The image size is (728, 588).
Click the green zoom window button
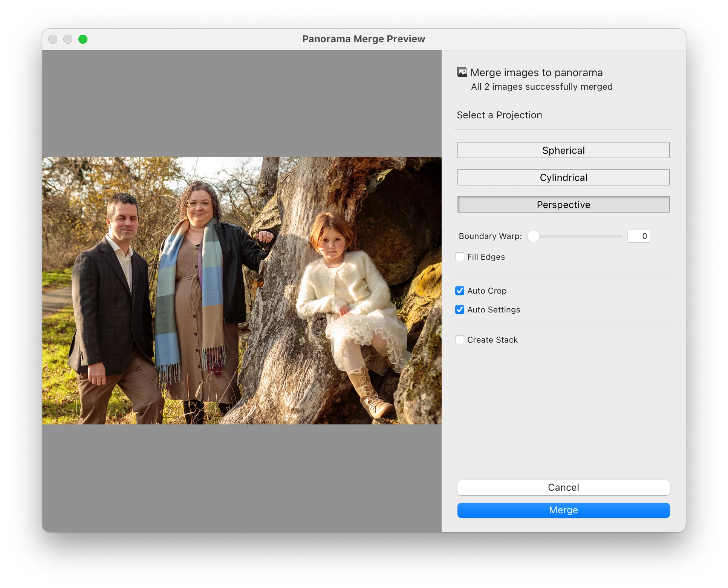coord(83,39)
